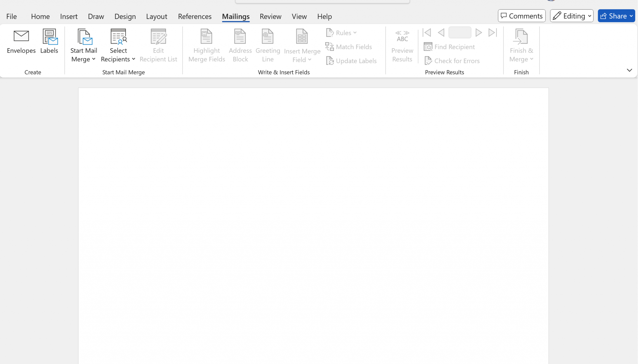The height and width of the screenshot is (364, 638).
Task: Click the Envelopes icon
Action: [21, 36]
